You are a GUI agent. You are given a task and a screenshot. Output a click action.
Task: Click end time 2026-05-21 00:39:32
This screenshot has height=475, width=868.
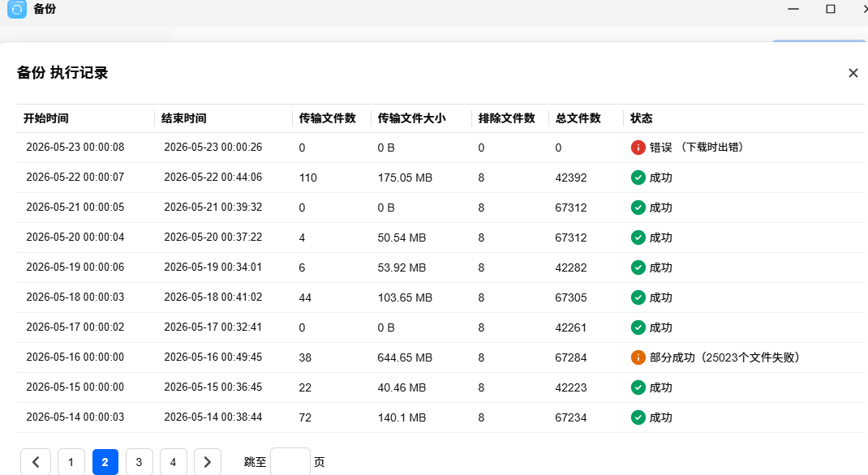coord(213,207)
